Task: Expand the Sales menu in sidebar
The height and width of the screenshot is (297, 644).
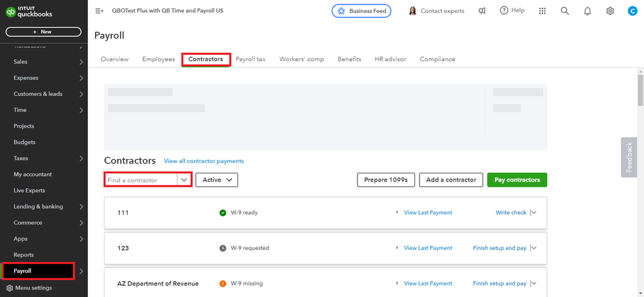Action: pos(81,62)
